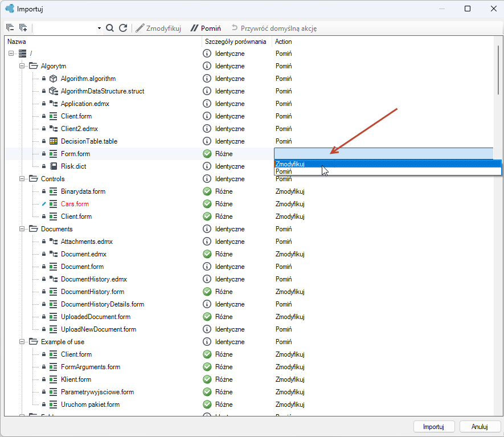
Task: Click the Documents folder icon
Action: click(x=34, y=229)
